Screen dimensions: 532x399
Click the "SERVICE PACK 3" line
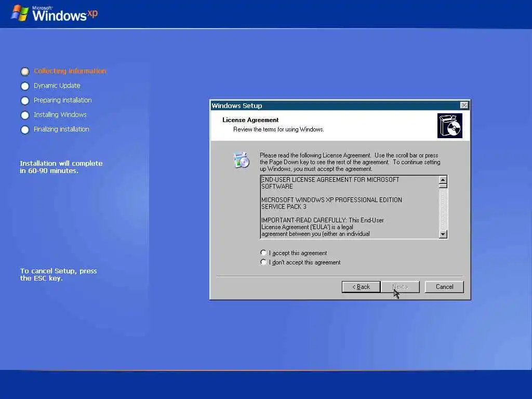[x=284, y=207]
